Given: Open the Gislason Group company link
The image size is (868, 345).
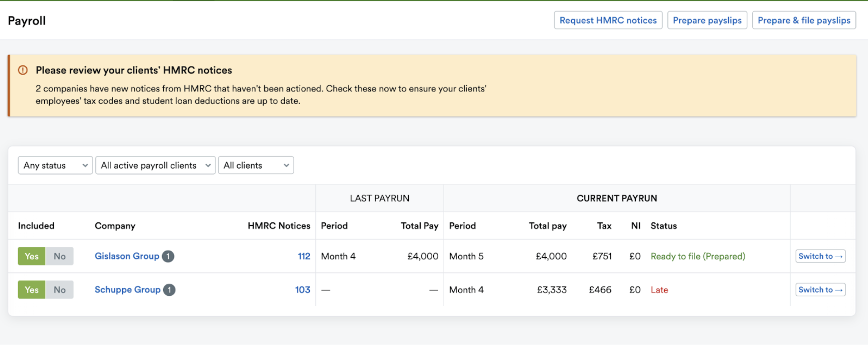Looking at the screenshot, I should pos(127,256).
